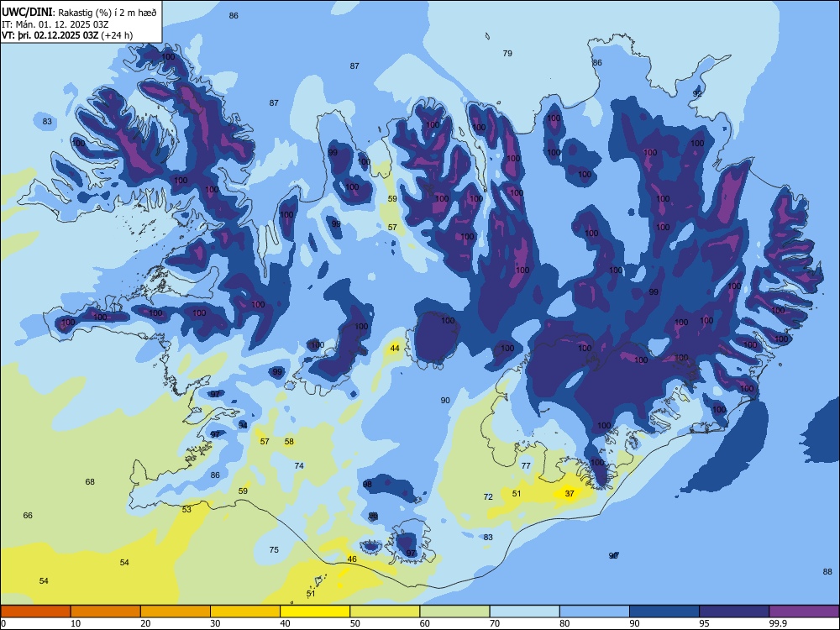840x630 pixels.
Task: Click the 90–95 medium blue legend swatch
Action: (x=664, y=612)
